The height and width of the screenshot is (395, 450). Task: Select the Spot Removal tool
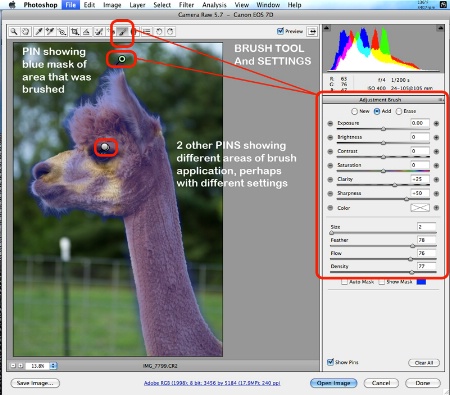click(x=99, y=31)
